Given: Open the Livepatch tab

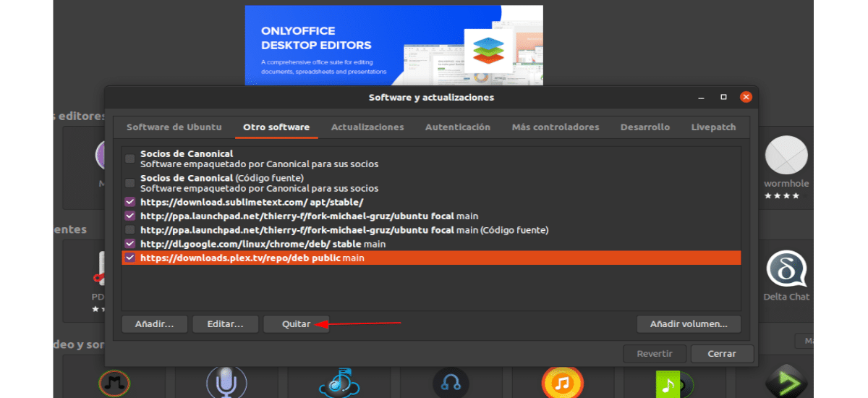Looking at the screenshot, I should pyautogui.click(x=713, y=127).
